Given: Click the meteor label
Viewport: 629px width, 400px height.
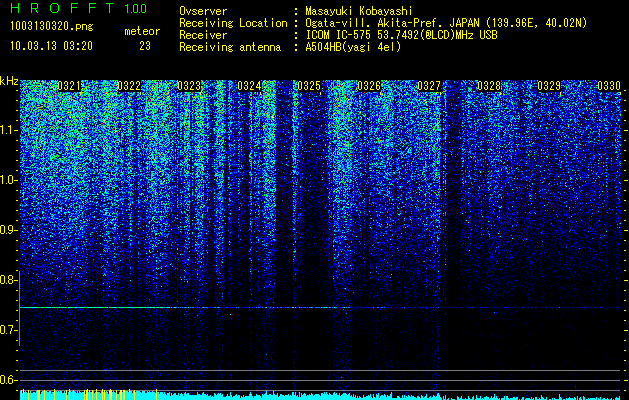Looking at the screenshot, I should point(142,31).
